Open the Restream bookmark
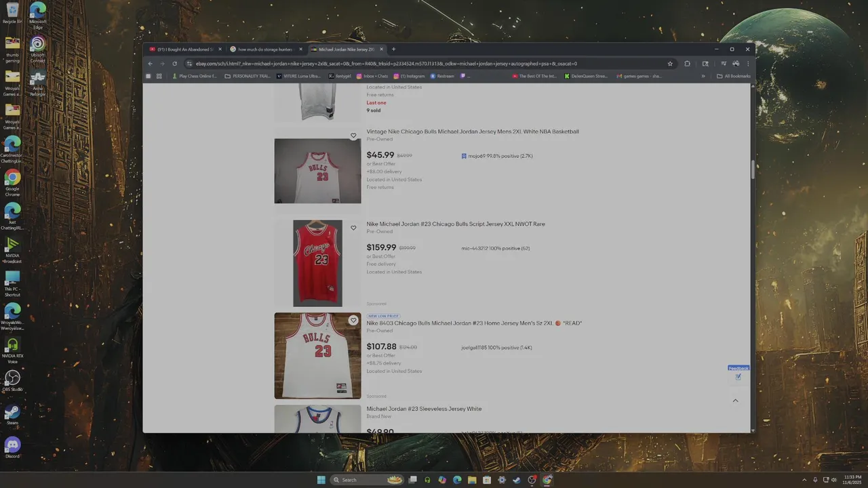The height and width of the screenshot is (488, 868). 442,76
